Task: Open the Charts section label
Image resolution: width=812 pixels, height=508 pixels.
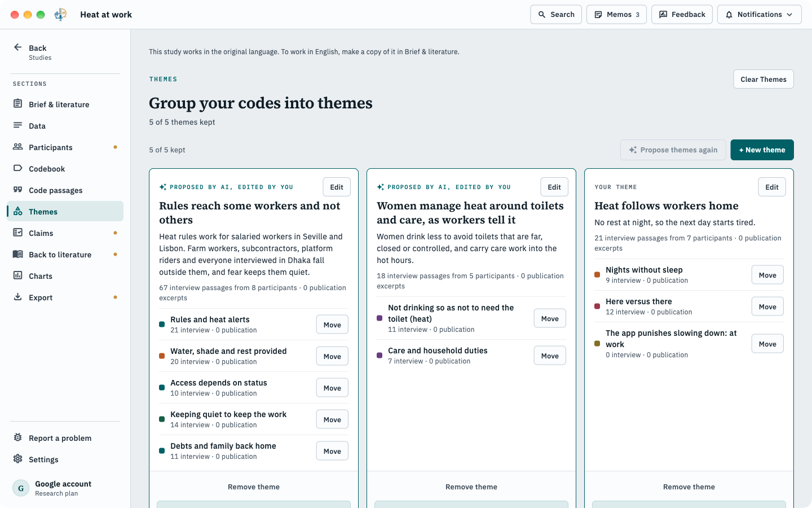Action: coord(41,276)
